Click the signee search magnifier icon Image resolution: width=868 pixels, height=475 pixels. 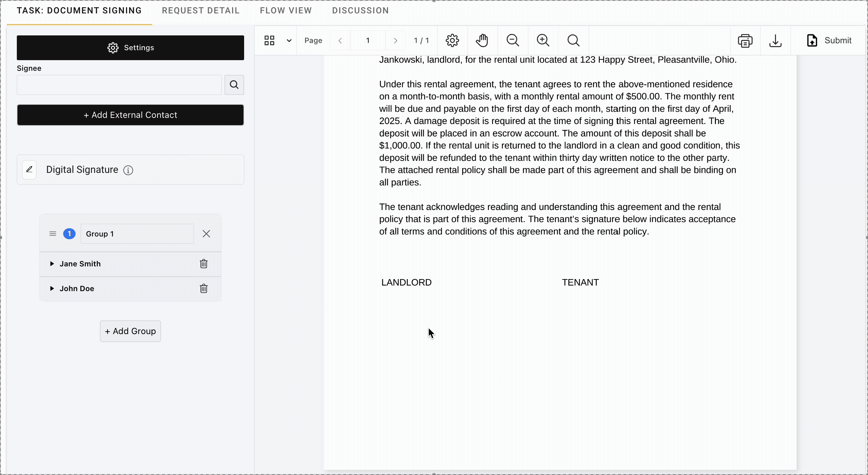234,85
